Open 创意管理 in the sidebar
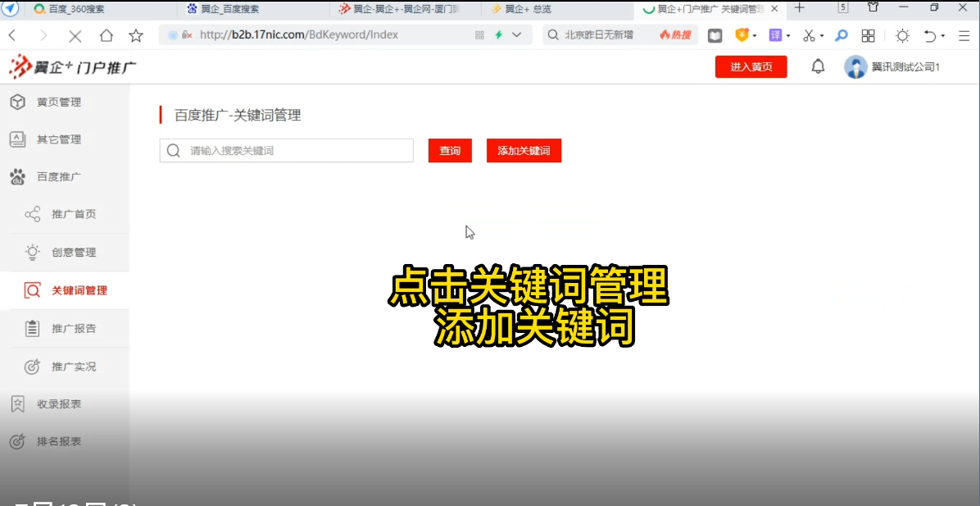 pyautogui.click(x=74, y=253)
